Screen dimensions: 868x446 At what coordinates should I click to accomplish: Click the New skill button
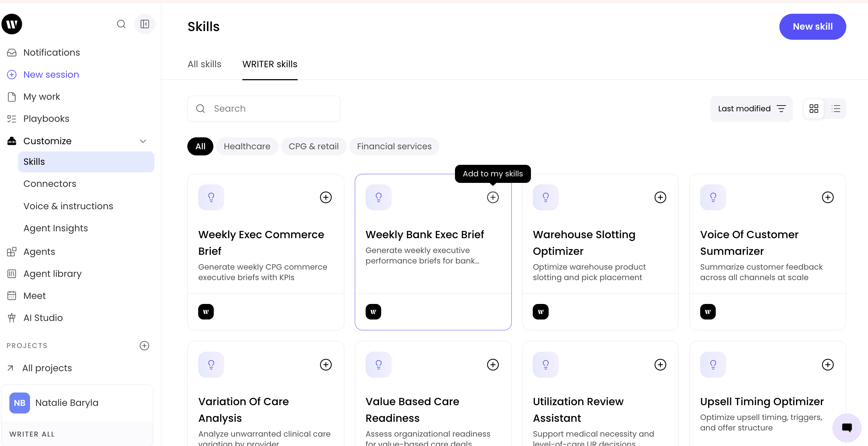click(x=812, y=27)
